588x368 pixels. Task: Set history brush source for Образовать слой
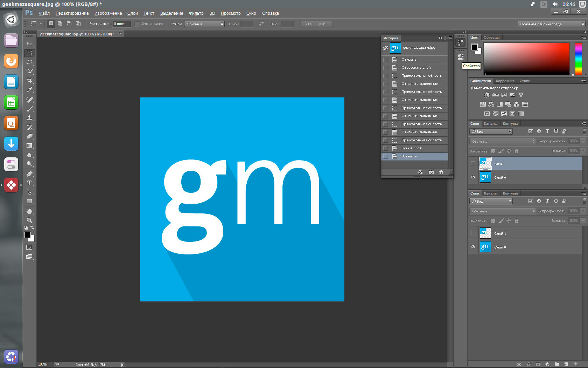click(x=385, y=68)
